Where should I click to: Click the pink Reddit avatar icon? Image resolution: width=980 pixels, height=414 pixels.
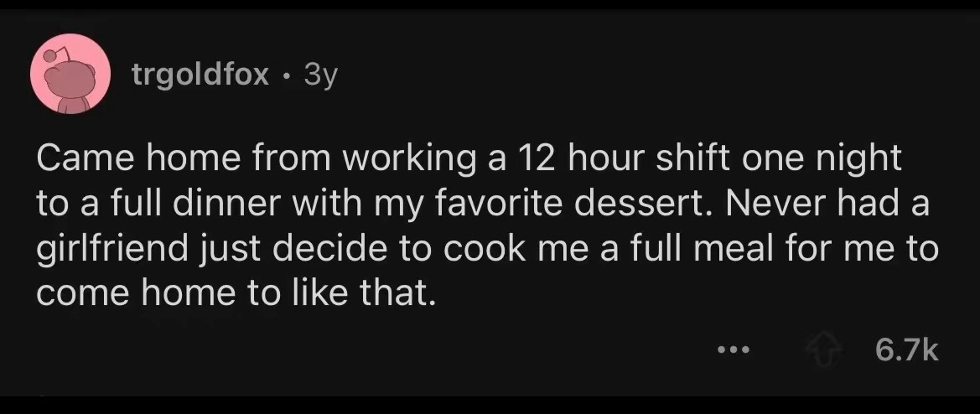pos(72,75)
